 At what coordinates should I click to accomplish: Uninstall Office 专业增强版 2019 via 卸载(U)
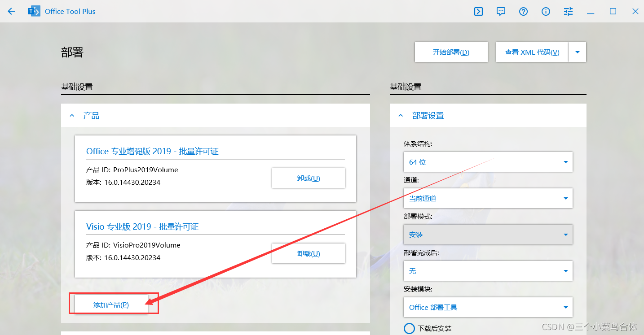[308, 178]
